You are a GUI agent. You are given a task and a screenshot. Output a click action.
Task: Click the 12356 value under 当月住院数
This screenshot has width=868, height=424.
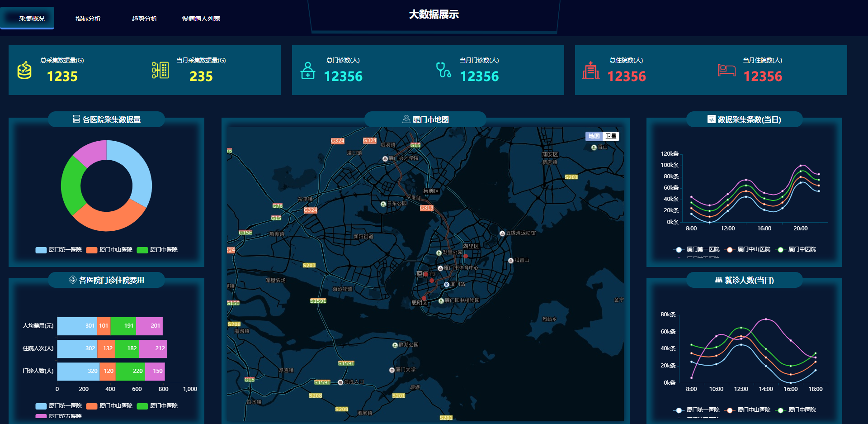(763, 76)
